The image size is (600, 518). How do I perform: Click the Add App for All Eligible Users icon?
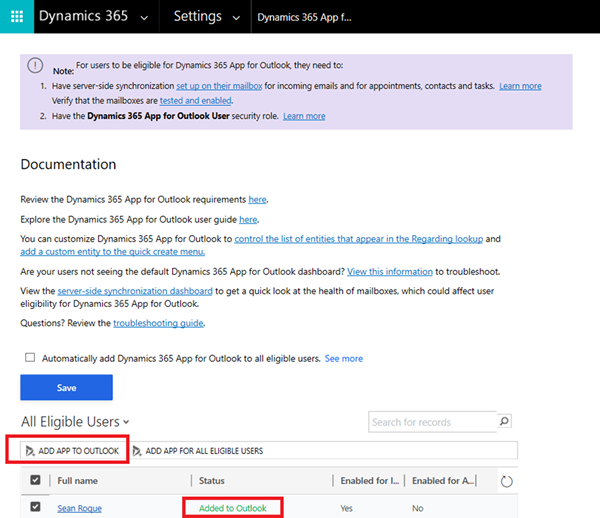pos(137,451)
